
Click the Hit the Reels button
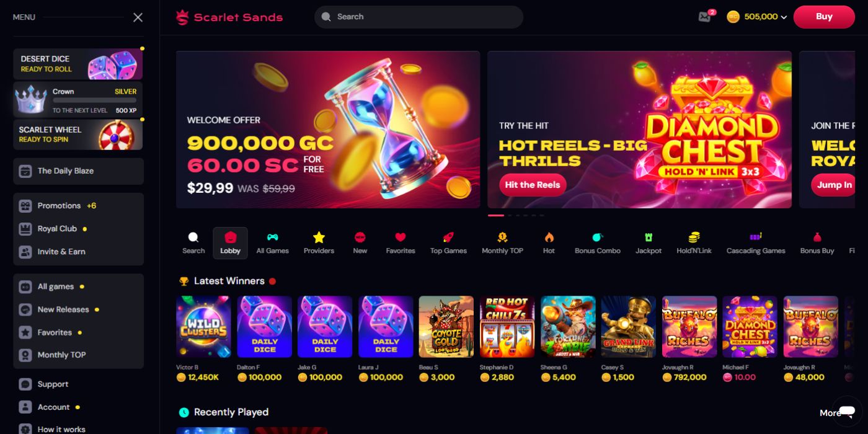pos(532,185)
